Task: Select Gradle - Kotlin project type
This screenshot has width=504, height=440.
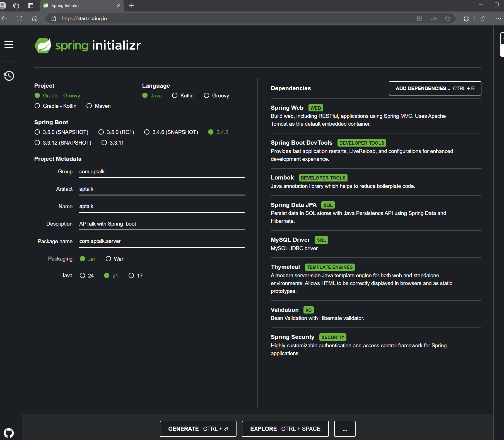Action: pos(55,106)
